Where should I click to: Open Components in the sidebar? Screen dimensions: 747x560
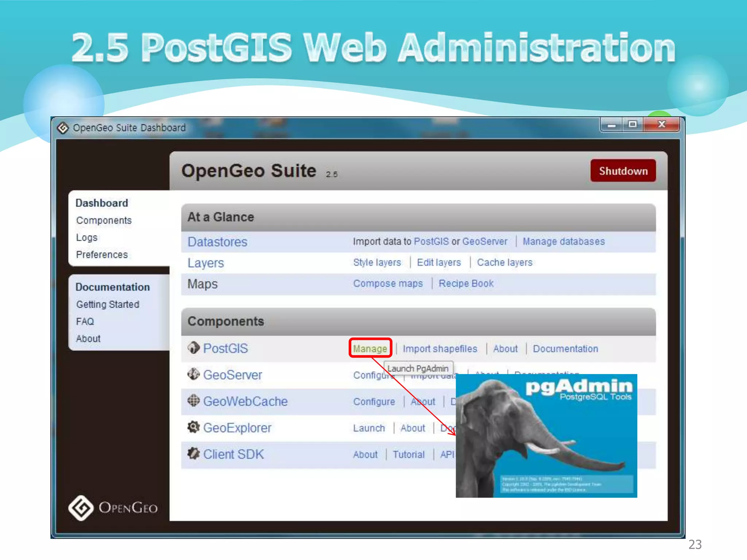pos(104,221)
